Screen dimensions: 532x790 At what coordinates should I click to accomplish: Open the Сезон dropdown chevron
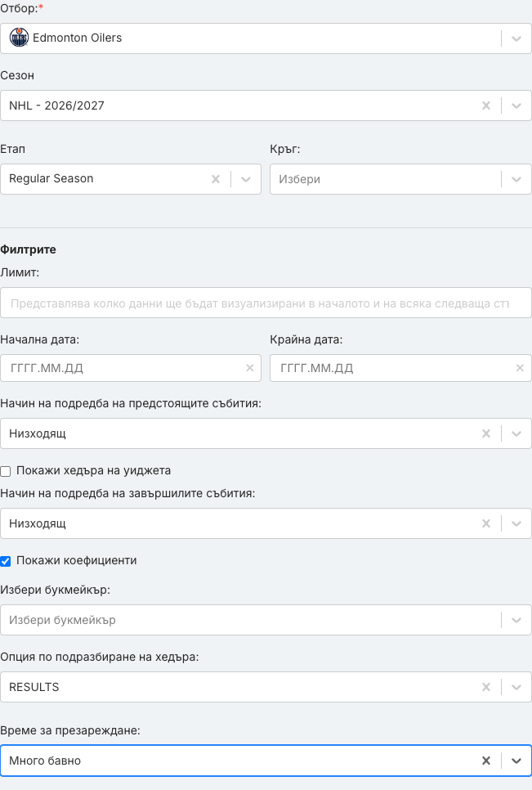(x=516, y=105)
